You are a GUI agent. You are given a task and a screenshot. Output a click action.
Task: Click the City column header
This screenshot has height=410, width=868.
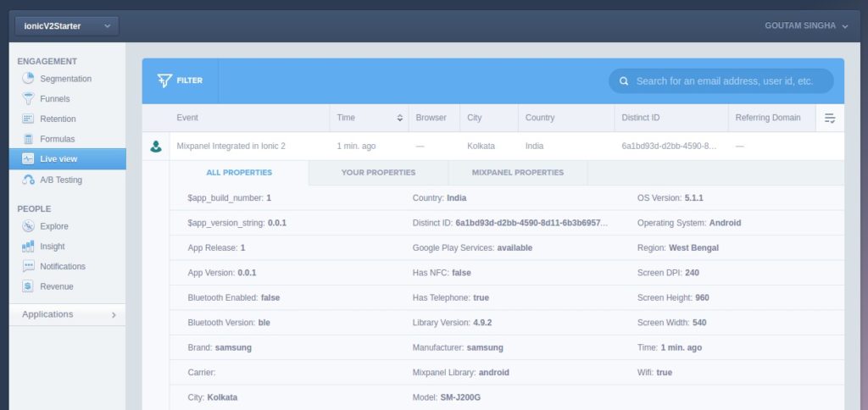click(475, 117)
